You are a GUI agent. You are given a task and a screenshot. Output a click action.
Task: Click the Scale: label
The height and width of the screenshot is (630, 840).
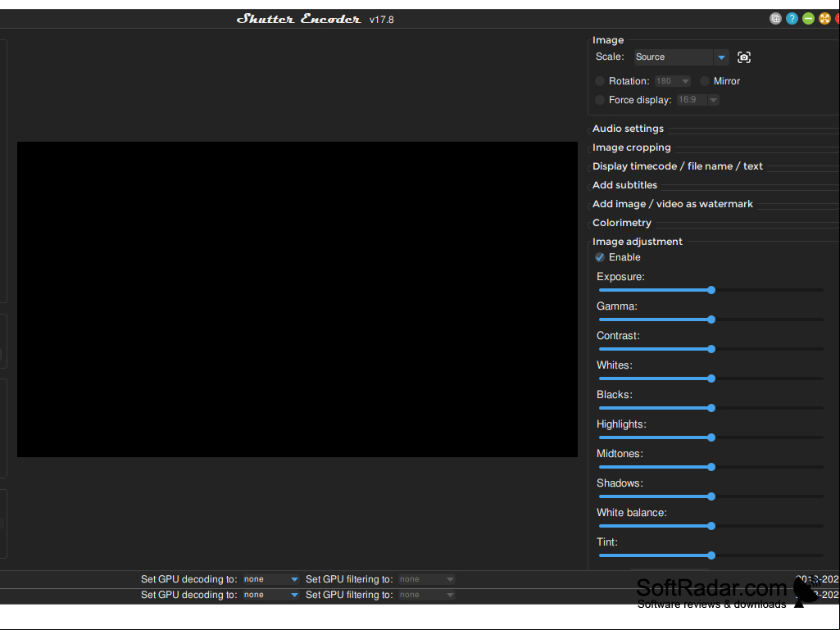[610, 57]
